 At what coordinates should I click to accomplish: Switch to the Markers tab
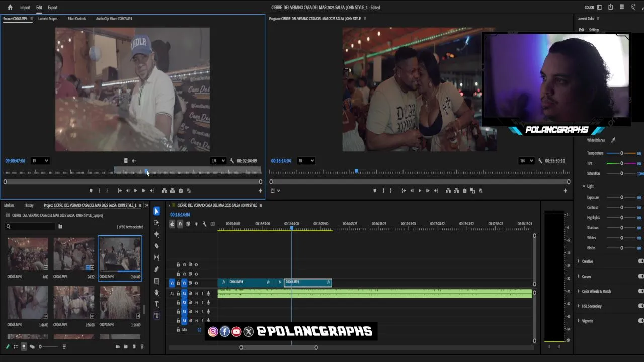pyautogui.click(x=9, y=205)
